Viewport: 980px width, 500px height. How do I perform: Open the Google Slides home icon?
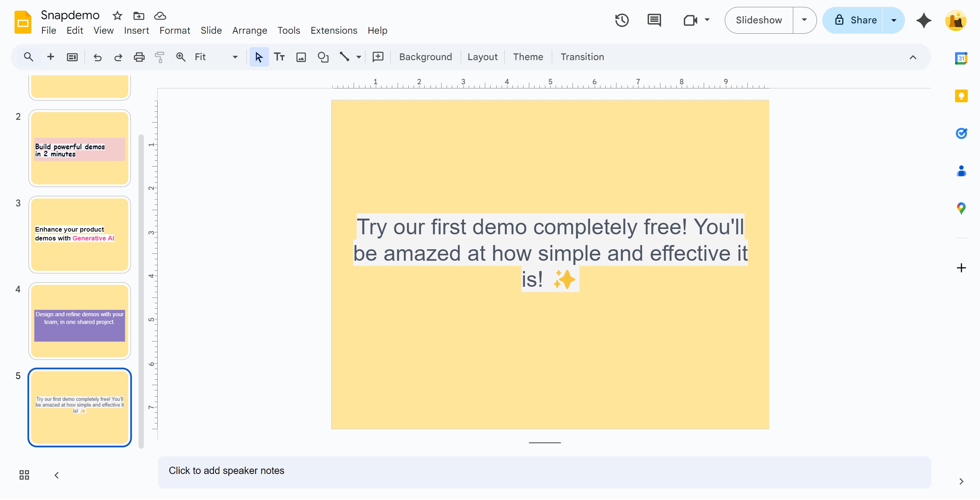23,22
